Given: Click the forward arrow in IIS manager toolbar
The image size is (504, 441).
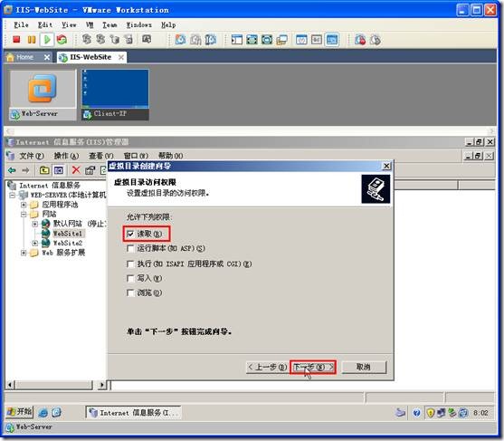Looking at the screenshot, I should [x=25, y=170].
